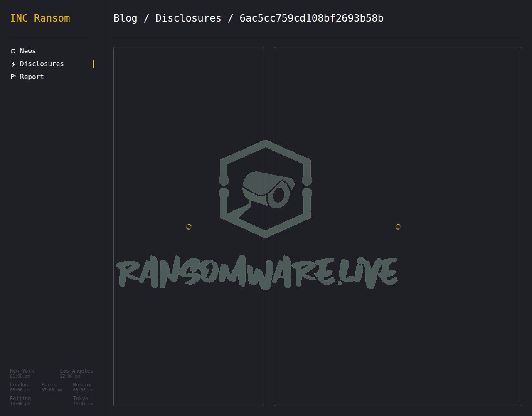Click the Report flag icon
The image size is (532, 416).
(13, 77)
